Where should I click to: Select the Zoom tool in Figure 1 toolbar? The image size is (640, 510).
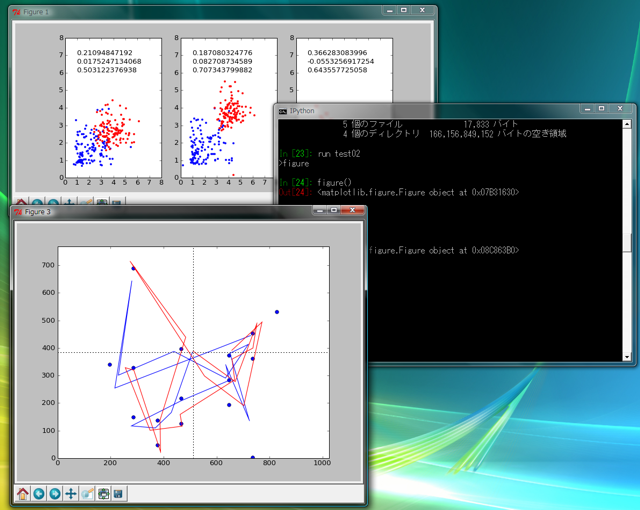click(86, 202)
